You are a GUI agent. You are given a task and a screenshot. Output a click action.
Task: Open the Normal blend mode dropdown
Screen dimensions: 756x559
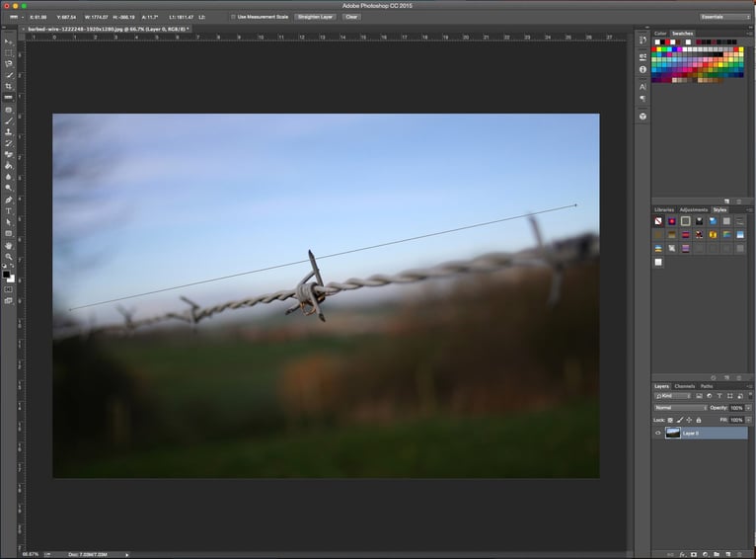[x=680, y=408]
